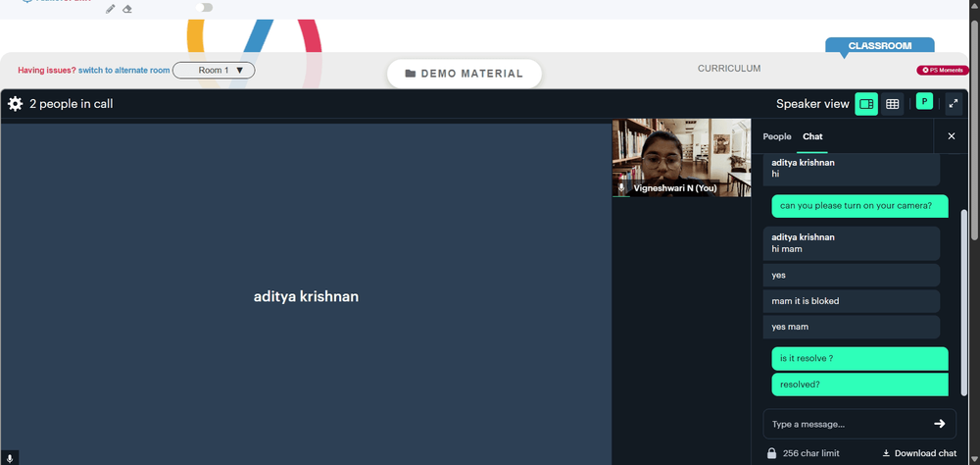The height and width of the screenshot is (465, 980).
Task: Click the '256 char limit' text
Action: click(x=811, y=453)
